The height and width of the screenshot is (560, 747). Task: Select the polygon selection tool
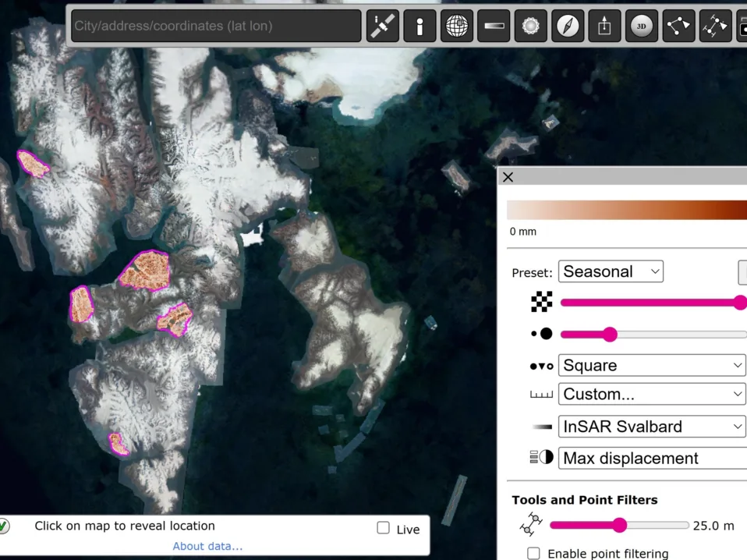[678, 26]
